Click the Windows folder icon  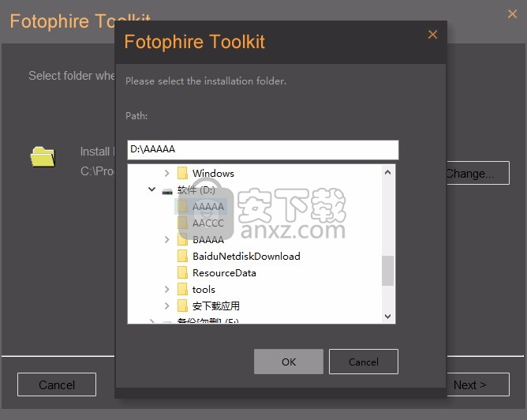[182, 173]
